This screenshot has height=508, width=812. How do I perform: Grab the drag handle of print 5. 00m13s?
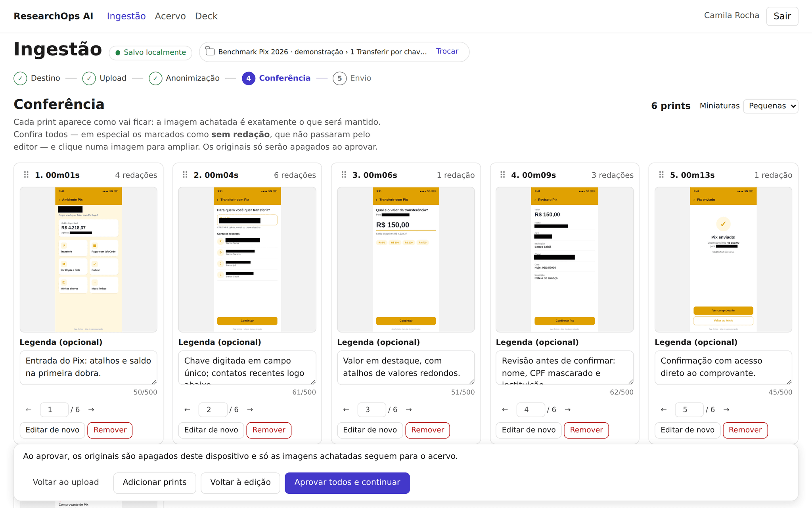pos(661,175)
